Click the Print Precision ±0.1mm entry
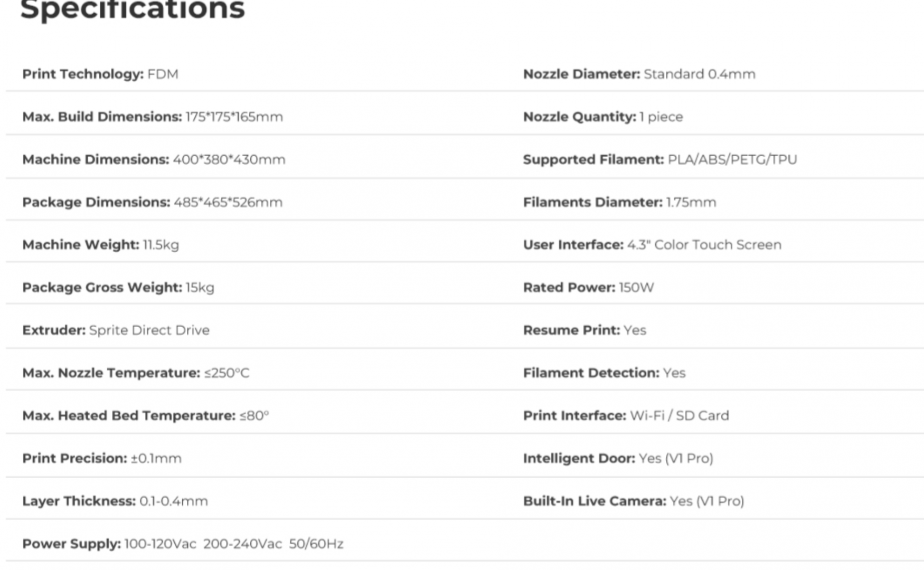 pos(102,459)
